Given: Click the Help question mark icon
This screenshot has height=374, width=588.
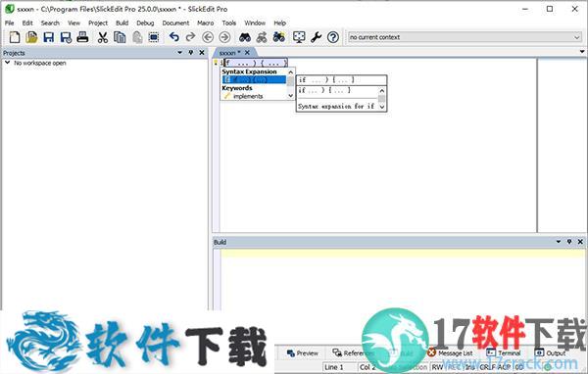Looking at the screenshot, I should coord(333,37).
